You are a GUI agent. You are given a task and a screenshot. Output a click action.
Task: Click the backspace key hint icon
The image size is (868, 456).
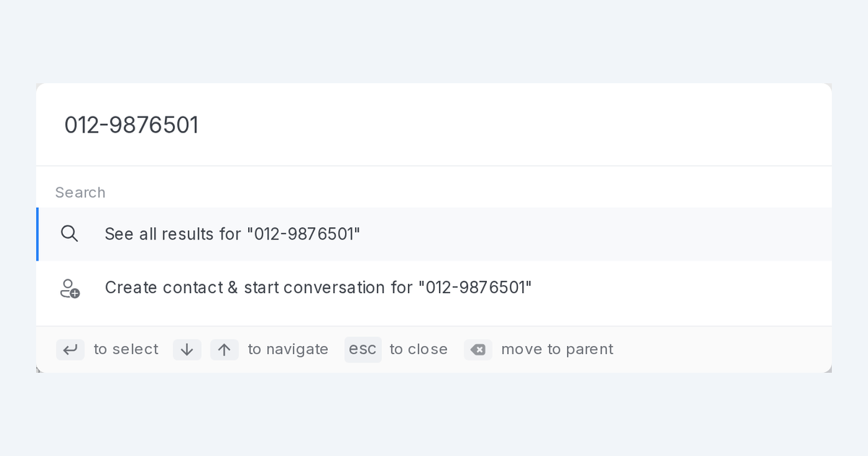478,350
